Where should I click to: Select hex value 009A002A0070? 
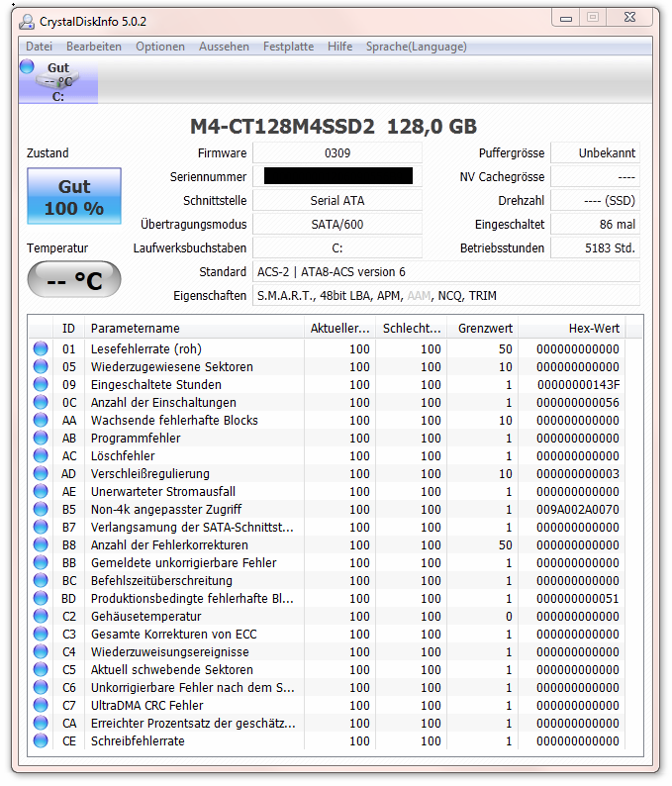(x=578, y=509)
